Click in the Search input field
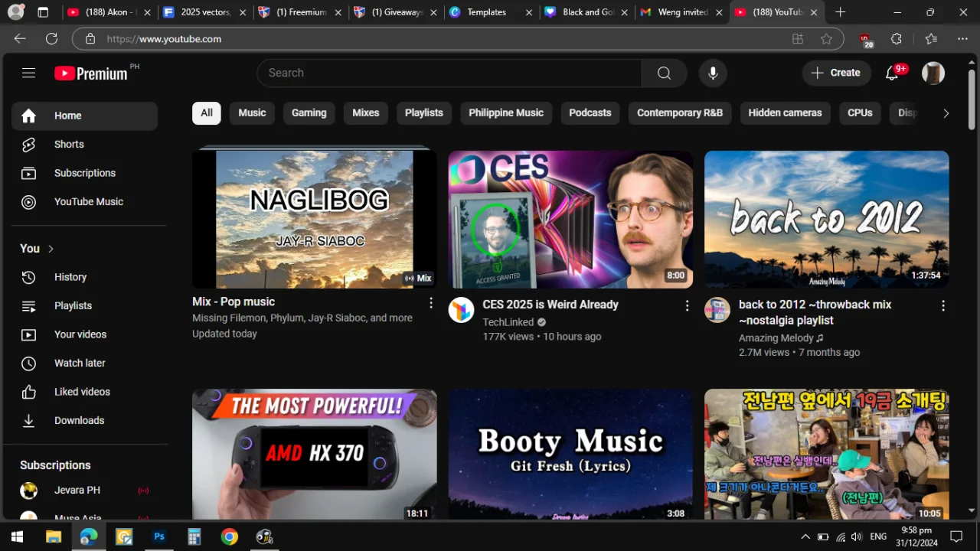Screen dimensions: 980x551 449,73
